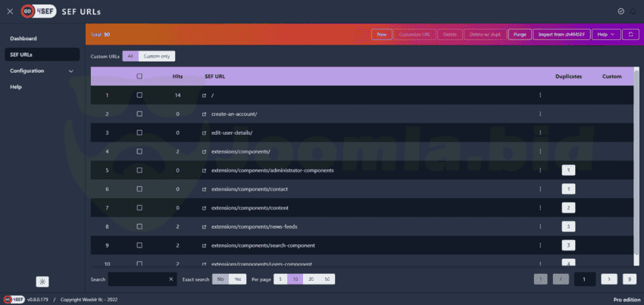The width and height of the screenshot is (644, 305).
Task: Click the checkmark status icon in header
Action: pyautogui.click(x=621, y=11)
